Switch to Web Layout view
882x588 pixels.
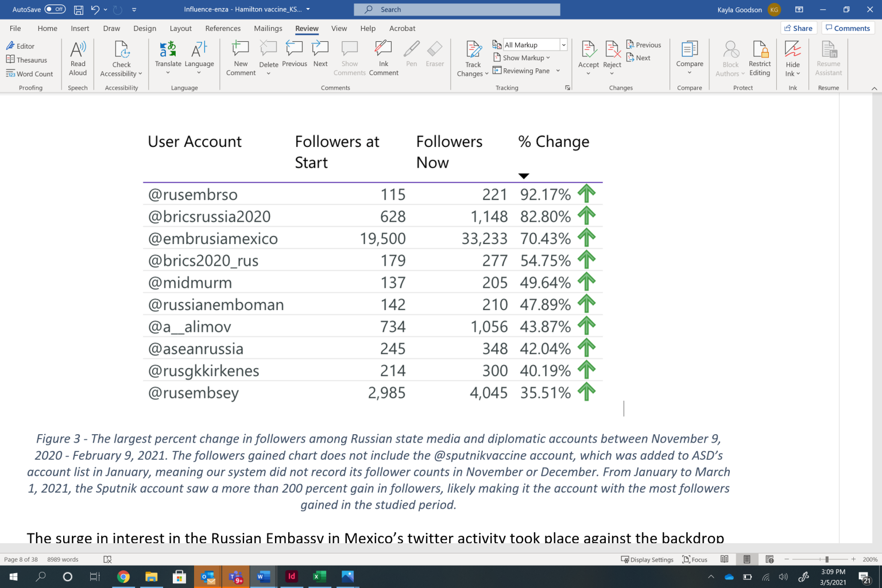[769, 559]
